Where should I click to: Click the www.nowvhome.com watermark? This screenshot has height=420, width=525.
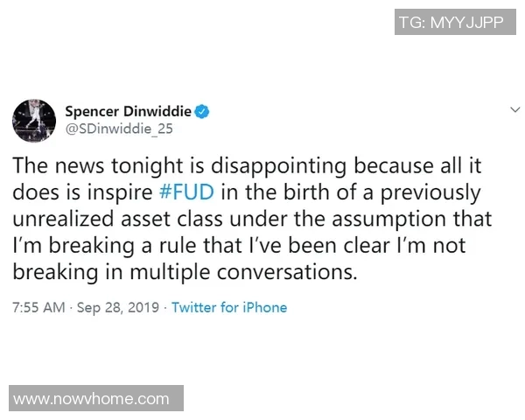click(92, 399)
